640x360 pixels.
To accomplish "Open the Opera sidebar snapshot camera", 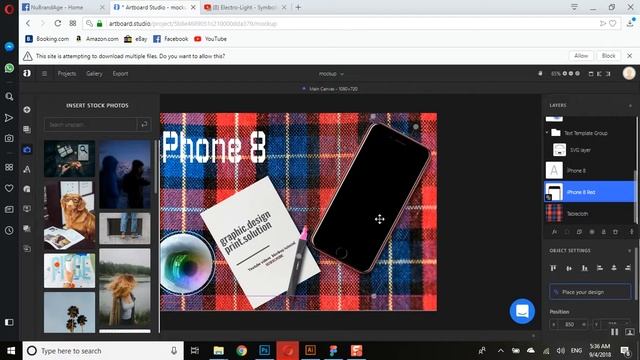I will coord(9,138).
